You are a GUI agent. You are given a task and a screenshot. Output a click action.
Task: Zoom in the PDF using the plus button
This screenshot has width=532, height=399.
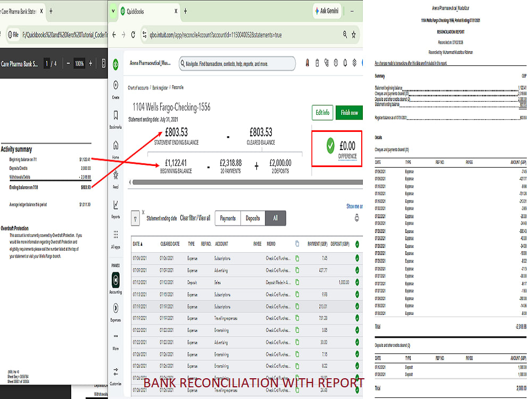(90, 63)
